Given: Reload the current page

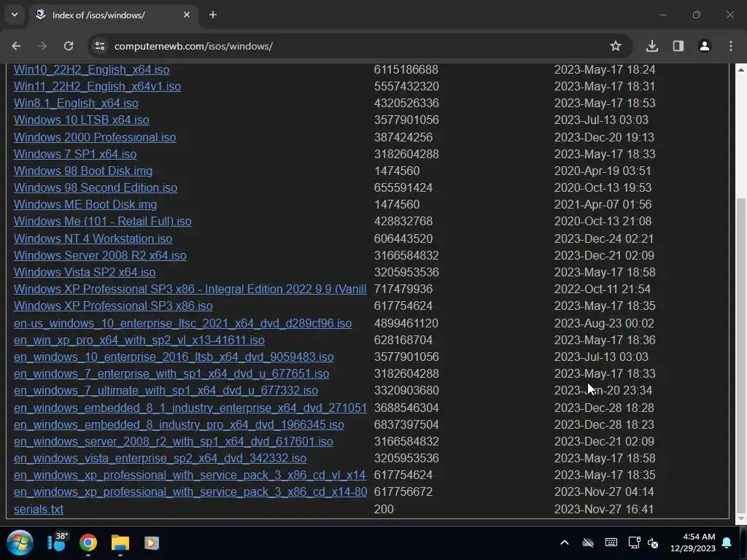Looking at the screenshot, I should [x=69, y=46].
